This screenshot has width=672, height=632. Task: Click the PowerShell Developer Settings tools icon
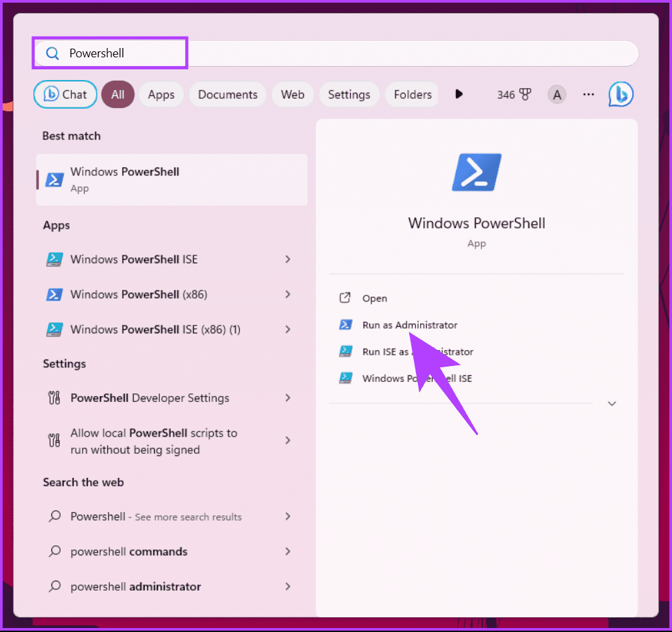click(54, 397)
